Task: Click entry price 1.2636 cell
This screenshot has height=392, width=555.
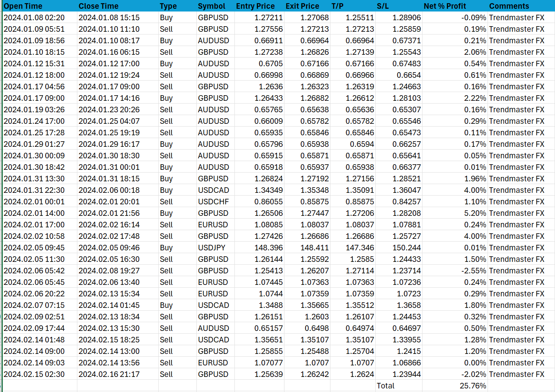Action: point(259,86)
